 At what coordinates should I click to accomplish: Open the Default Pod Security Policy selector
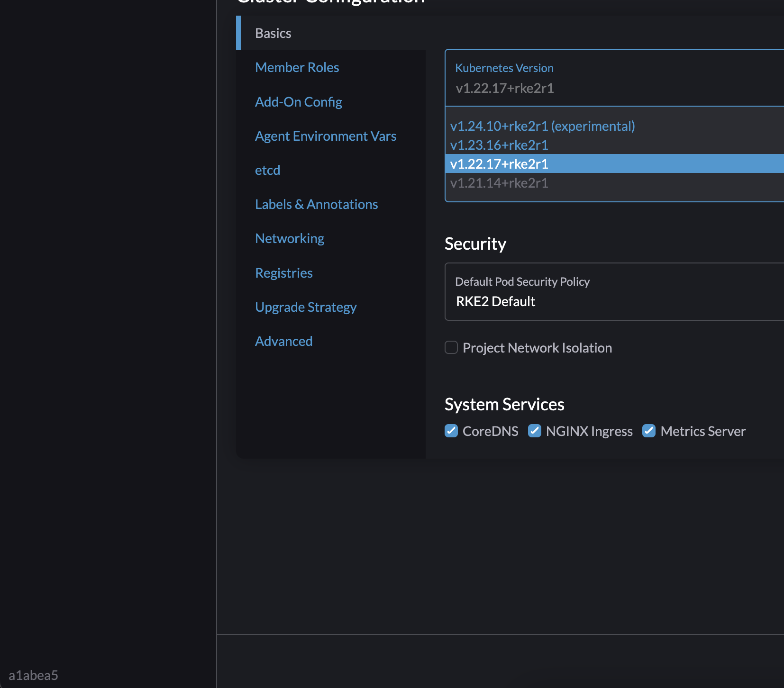tap(569, 292)
